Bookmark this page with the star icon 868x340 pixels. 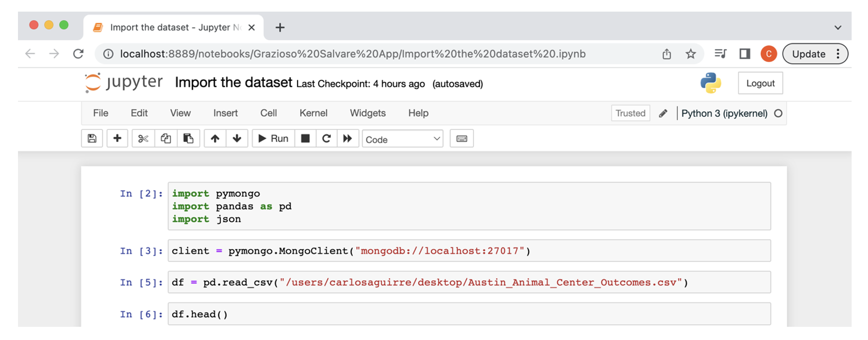point(690,54)
